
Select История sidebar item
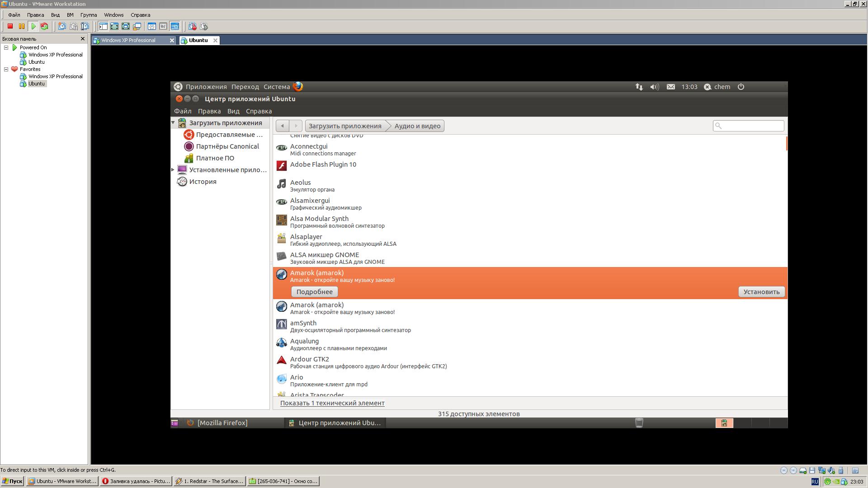coord(197,182)
